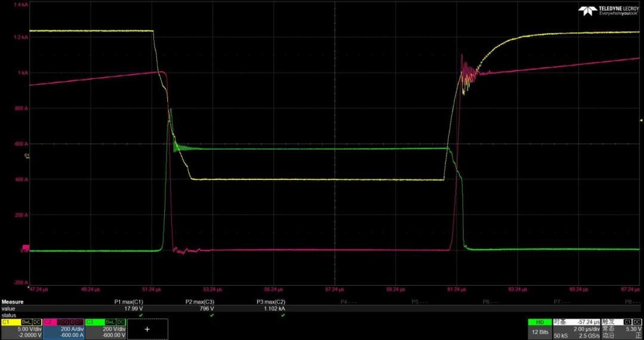The image size is (644, 340).
Task: Click the 1.102 kA measurement value
Action: point(275,309)
